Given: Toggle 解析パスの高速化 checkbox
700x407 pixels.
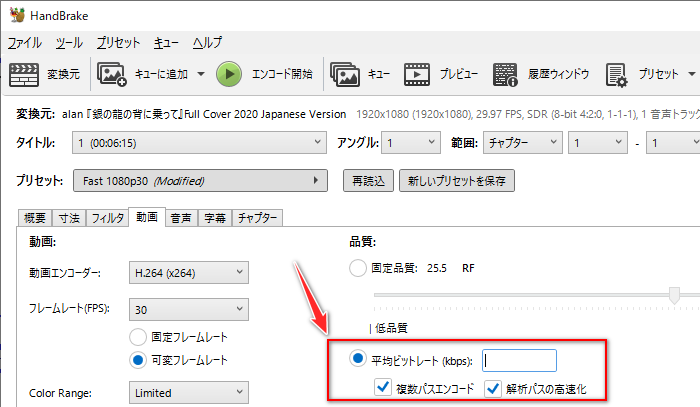Looking at the screenshot, I should click(493, 389).
